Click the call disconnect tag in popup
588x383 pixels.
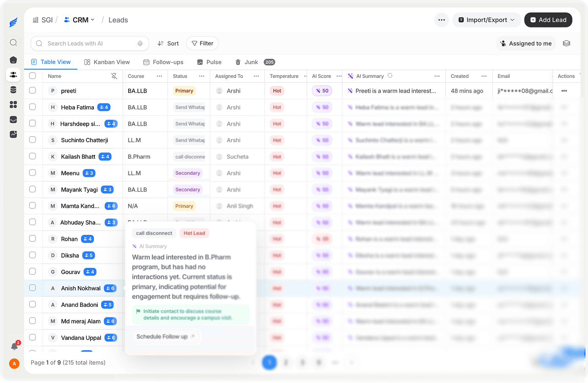point(154,233)
